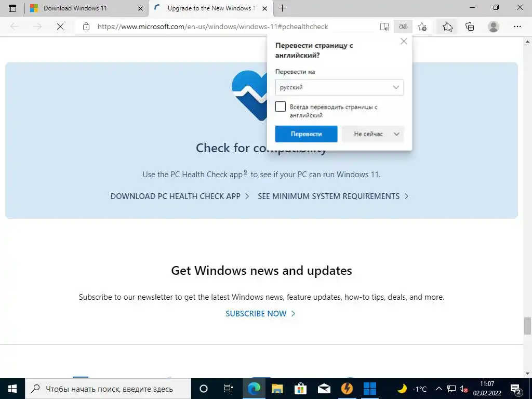Click the translate icon in address bar
Image resolution: width=532 pixels, height=399 pixels.
[x=403, y=26]
